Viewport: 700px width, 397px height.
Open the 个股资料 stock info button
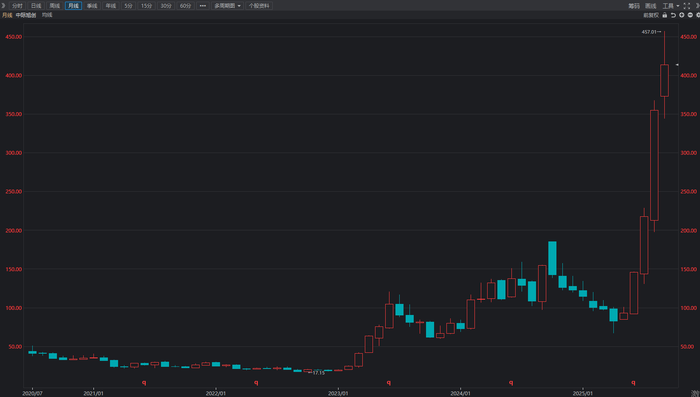click(x=259, y=6)
